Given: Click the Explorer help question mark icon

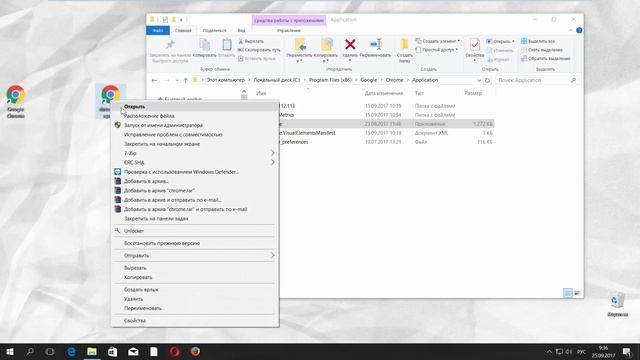Looking at the screenshot, I should coord(579,31).
